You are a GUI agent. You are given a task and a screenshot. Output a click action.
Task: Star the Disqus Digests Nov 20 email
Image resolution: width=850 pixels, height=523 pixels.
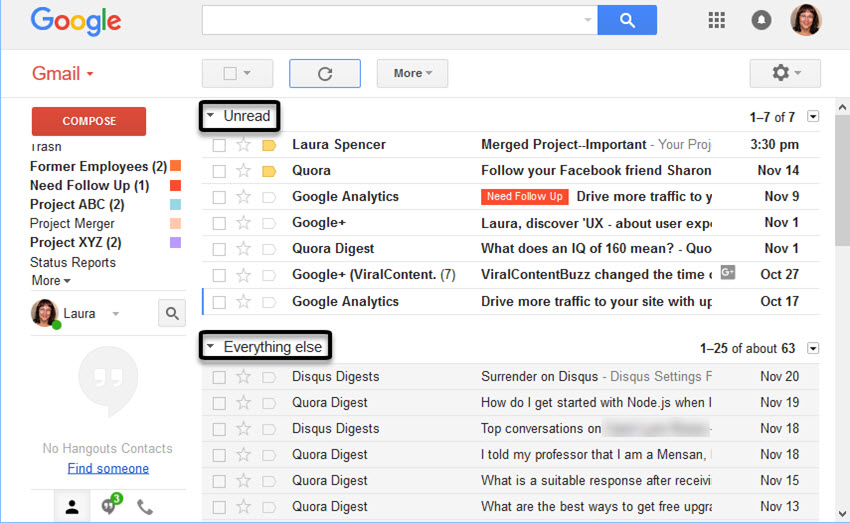[x=243, y=377]
